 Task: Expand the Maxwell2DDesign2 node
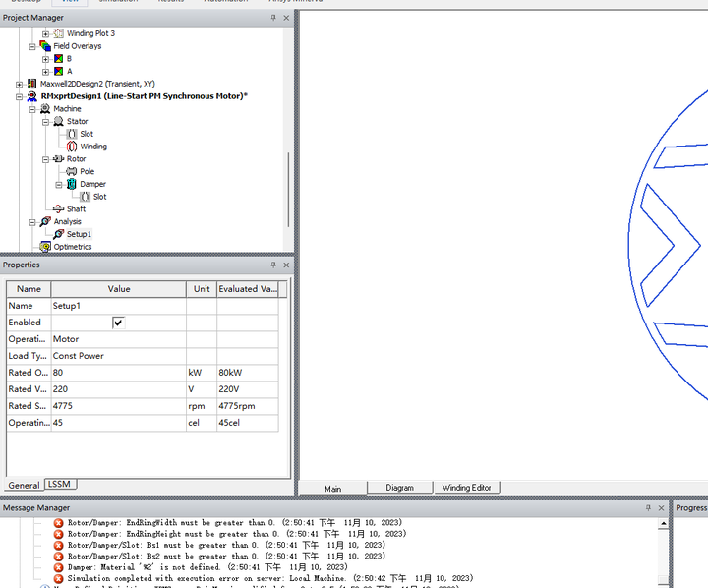pyautogui.click(x=19, y=84)
